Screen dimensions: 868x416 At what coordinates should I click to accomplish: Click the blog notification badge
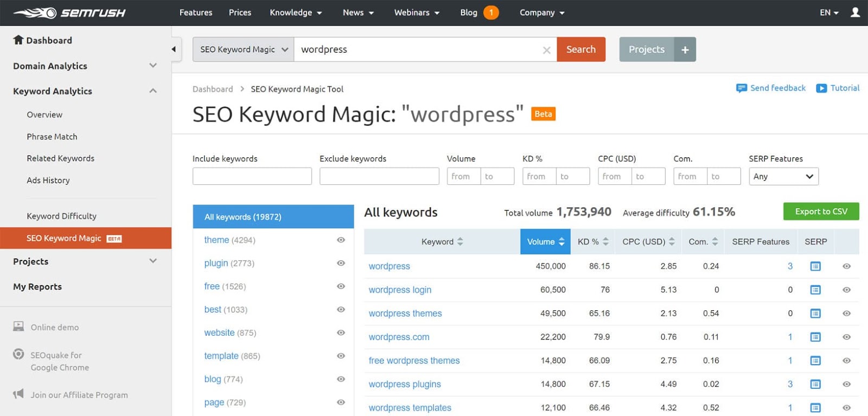(x=491, y=12)
